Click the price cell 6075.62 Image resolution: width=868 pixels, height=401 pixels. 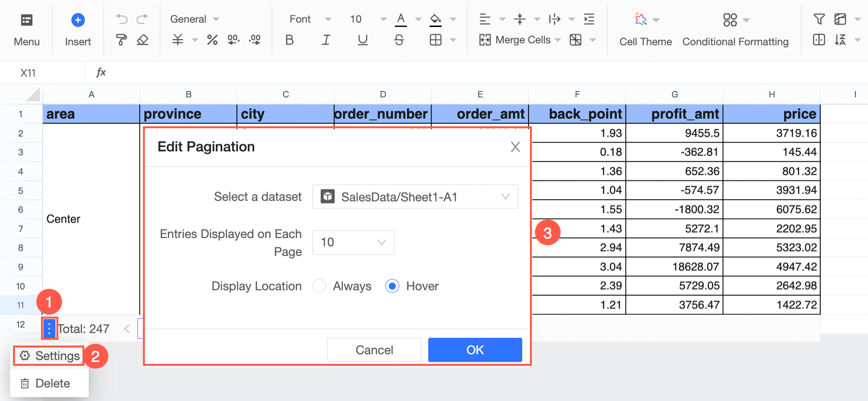772,209
